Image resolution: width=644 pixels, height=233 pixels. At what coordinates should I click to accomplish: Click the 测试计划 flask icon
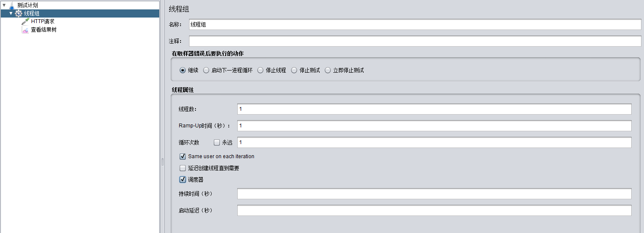point(12,6)
